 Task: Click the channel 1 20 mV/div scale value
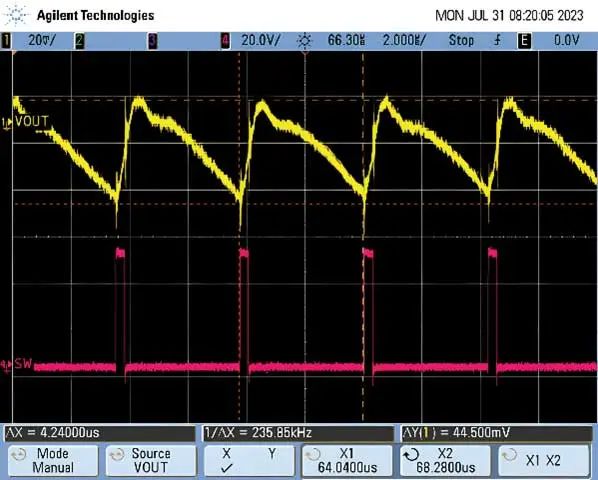click(42, 40)
